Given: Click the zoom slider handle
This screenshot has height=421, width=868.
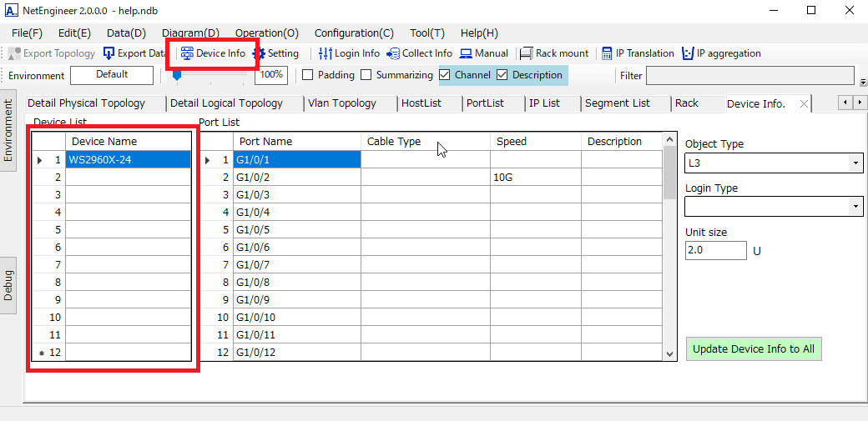Looking at the screenshot, I should click(177, 75).
